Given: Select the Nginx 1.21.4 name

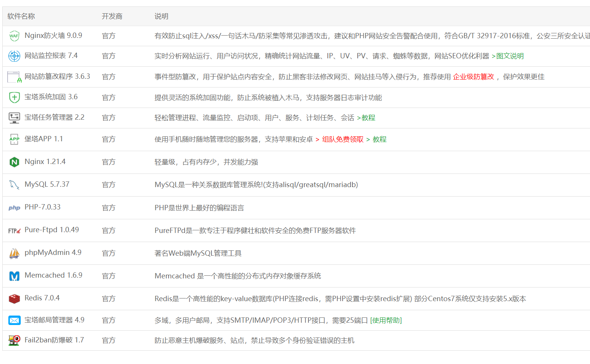Looking at the screenshot, I should click(45, 162).
